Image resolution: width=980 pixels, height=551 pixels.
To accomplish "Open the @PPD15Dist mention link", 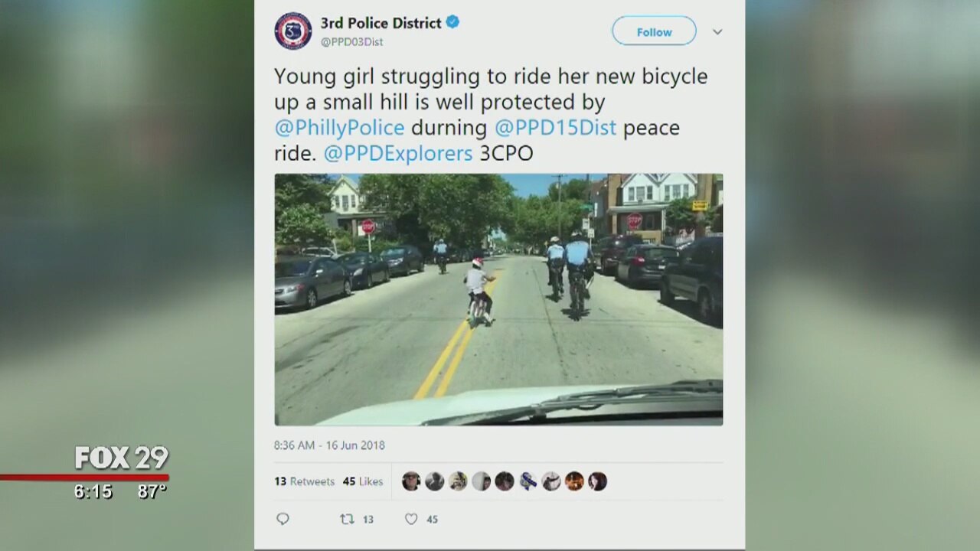I will (555, 128).
